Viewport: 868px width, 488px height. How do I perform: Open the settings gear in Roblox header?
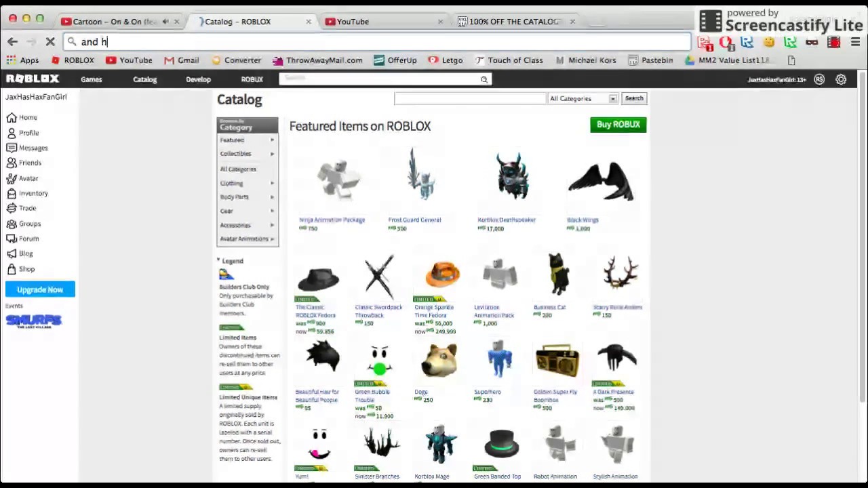click(x=841, y=79)
